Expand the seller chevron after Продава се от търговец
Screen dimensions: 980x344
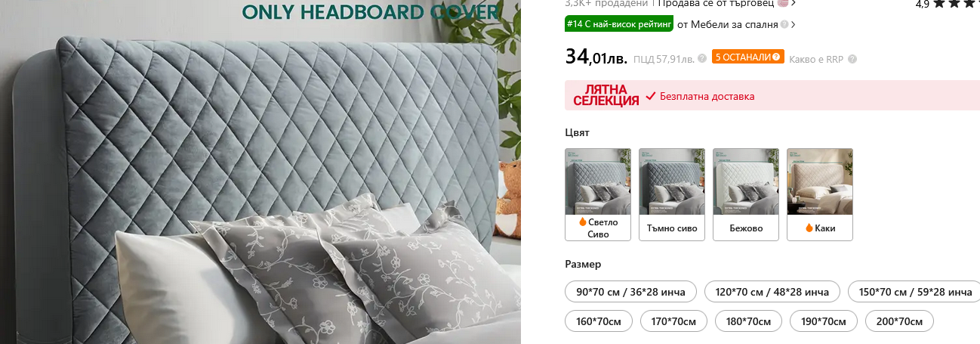(x=794, y=3)
